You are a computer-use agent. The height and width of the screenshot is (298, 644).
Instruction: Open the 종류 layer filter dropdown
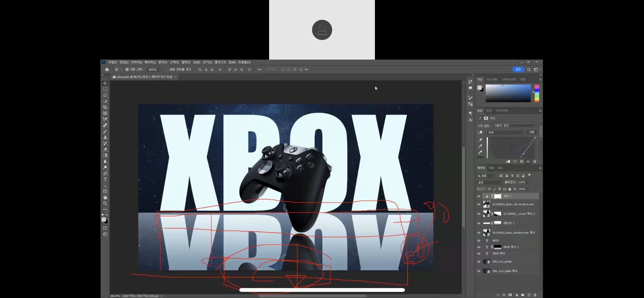click(486, 176)
